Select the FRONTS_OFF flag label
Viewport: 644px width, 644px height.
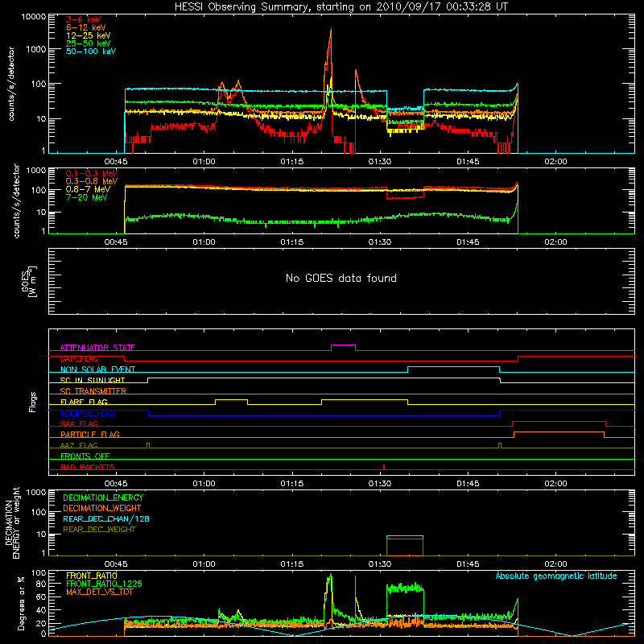tap(85, 456)
